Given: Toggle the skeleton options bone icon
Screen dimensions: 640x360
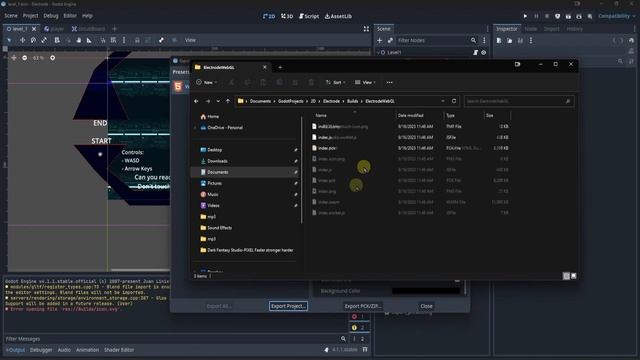Looking at the screenshot, I should (161, 40).
